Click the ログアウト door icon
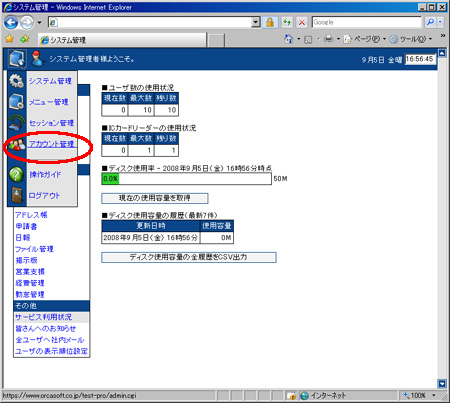This screenshot has height=403, width=450. 17,195
